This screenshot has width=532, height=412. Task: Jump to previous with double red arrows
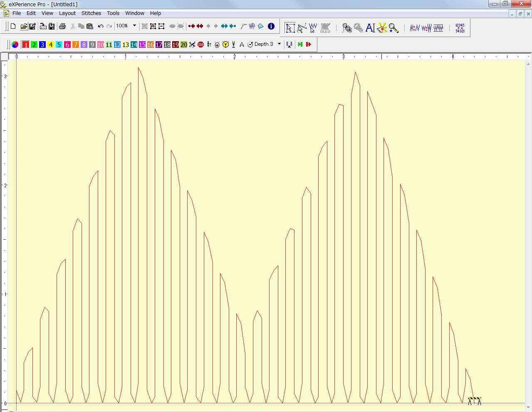tap(200, 26)
